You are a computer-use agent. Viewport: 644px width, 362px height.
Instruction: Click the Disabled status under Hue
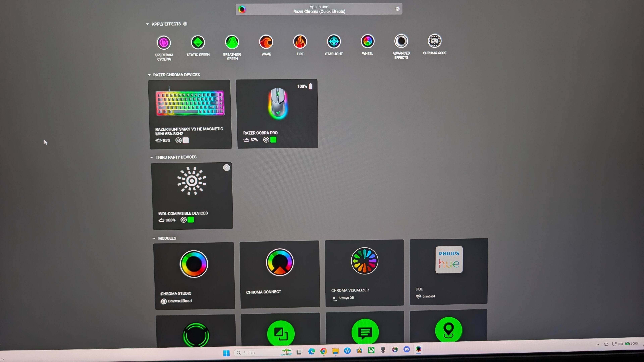pos(428,296)
